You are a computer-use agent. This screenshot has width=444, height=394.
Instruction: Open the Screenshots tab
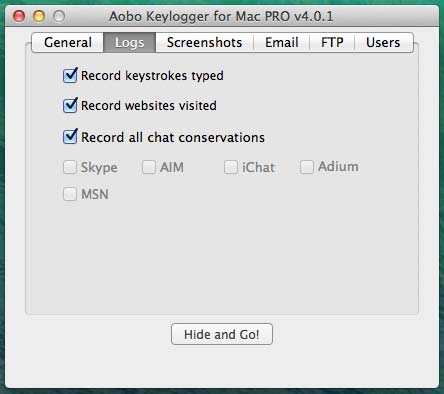pos(204,43)
